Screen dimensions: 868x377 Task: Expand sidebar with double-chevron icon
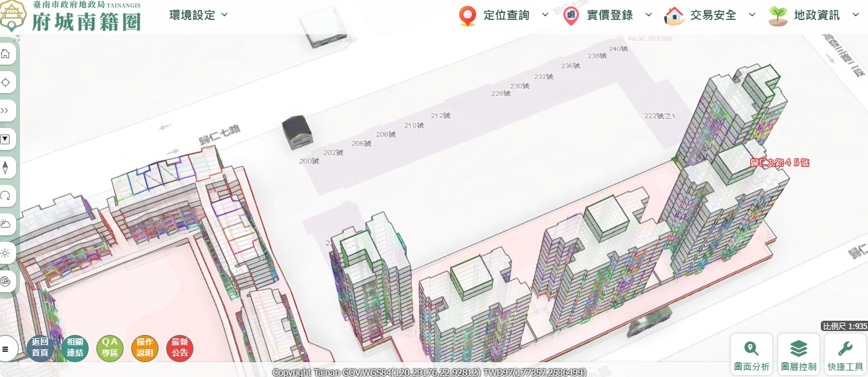point(6,111)
